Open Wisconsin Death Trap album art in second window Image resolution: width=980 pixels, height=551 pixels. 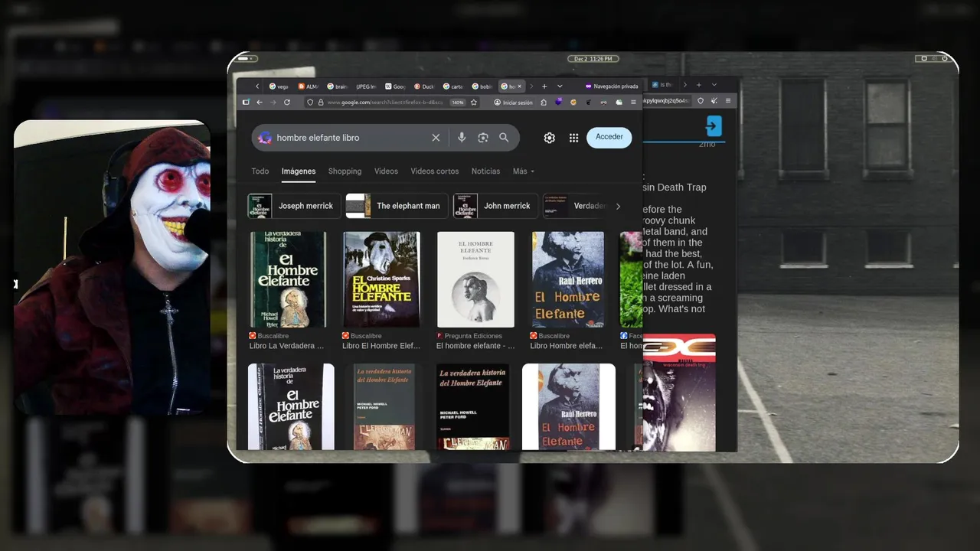click(679, 392)
